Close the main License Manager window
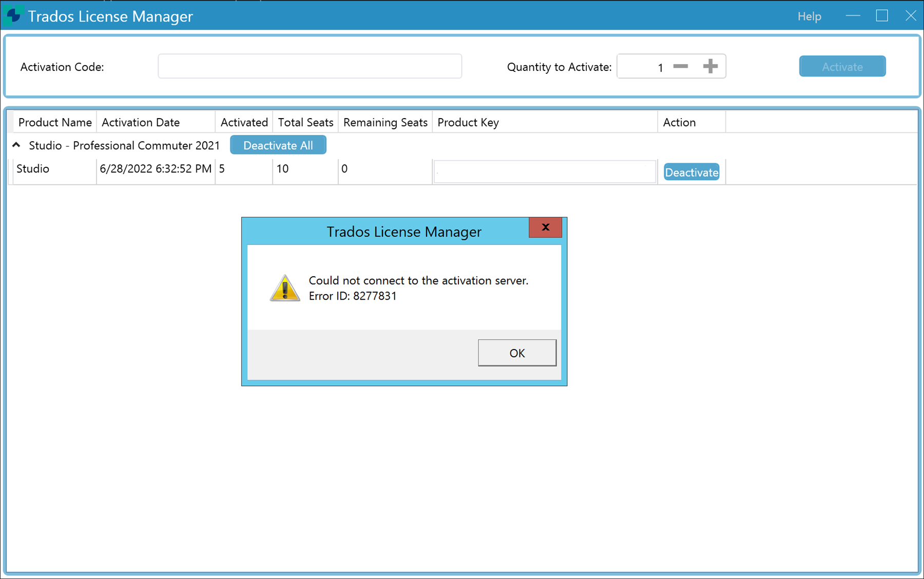 point(911,16)
